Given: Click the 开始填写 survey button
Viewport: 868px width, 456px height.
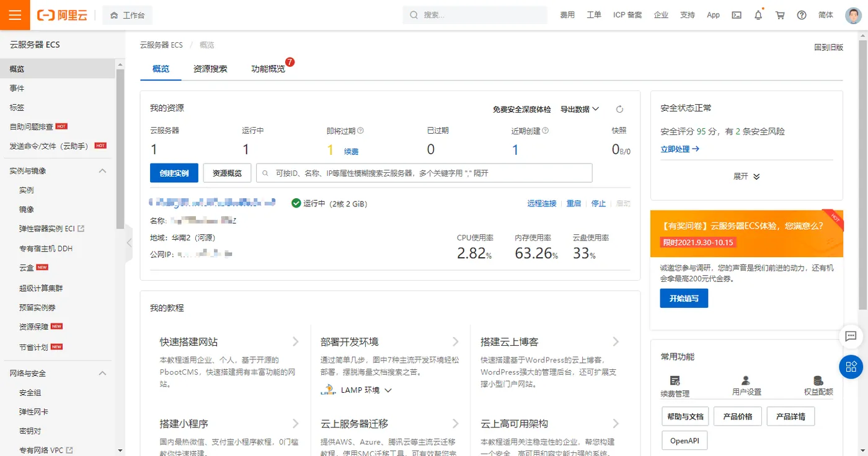Looking at the screenshot, I should pos(684,298).
